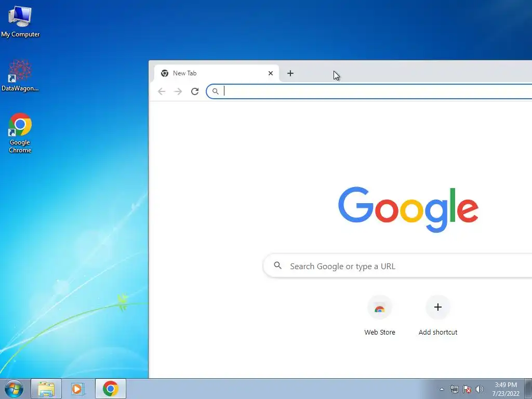Image resolution: width=532 pixels, height=399 pixels.
Task: Show hidden tray icons arrow
Action: (x=442, y=389)
